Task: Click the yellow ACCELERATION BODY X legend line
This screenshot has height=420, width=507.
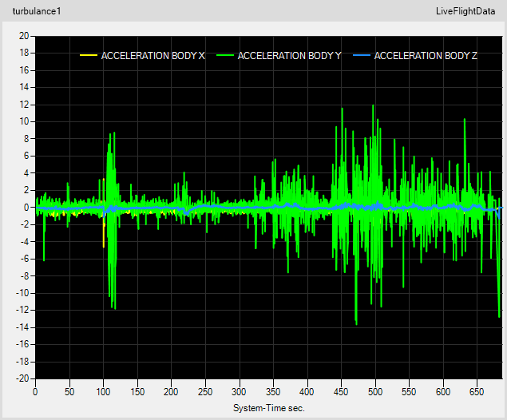Action: 88,56
